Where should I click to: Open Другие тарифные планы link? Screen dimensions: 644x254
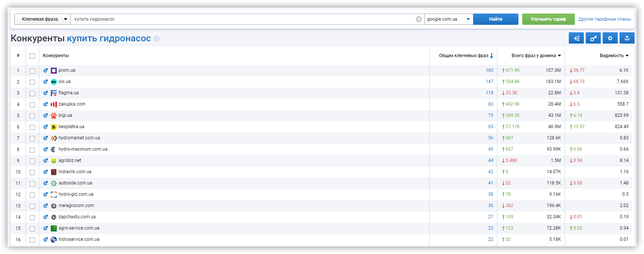click(605, 19)
